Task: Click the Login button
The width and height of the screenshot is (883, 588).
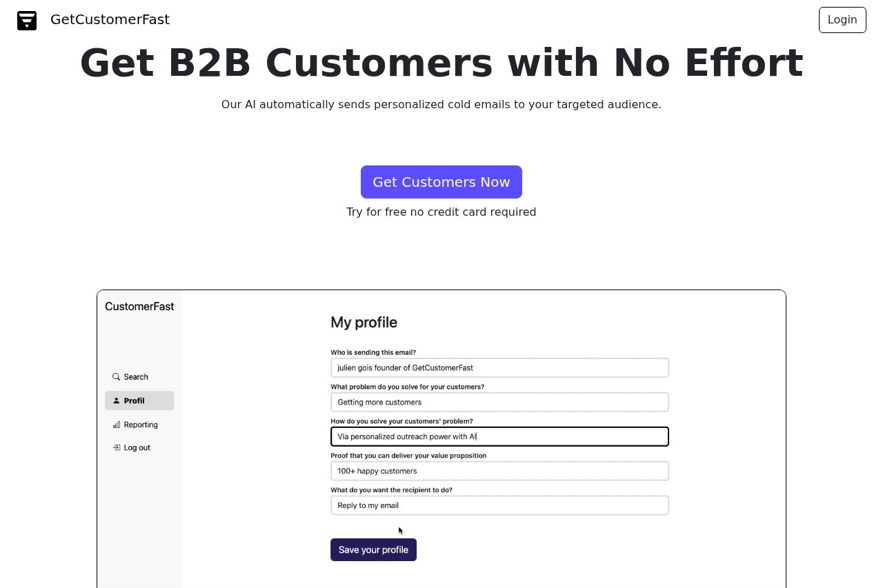Action: pyautogui.click(x=842, y=19)
